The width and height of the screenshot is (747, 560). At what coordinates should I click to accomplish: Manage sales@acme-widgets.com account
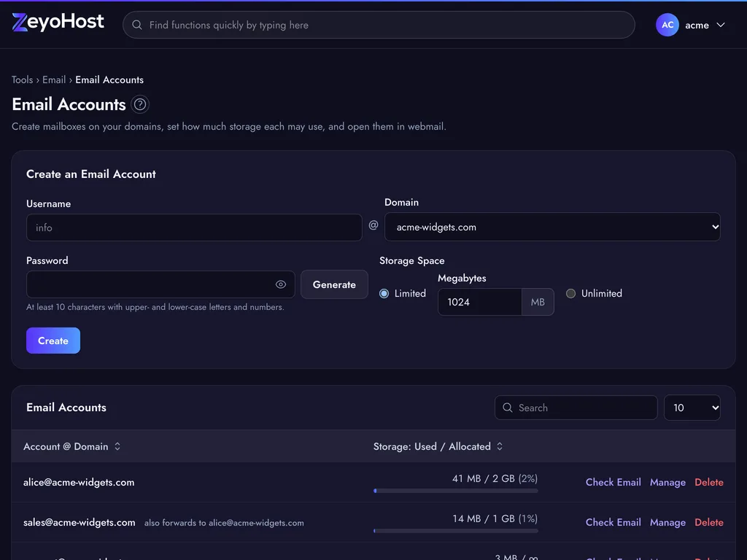pos(667,522)
